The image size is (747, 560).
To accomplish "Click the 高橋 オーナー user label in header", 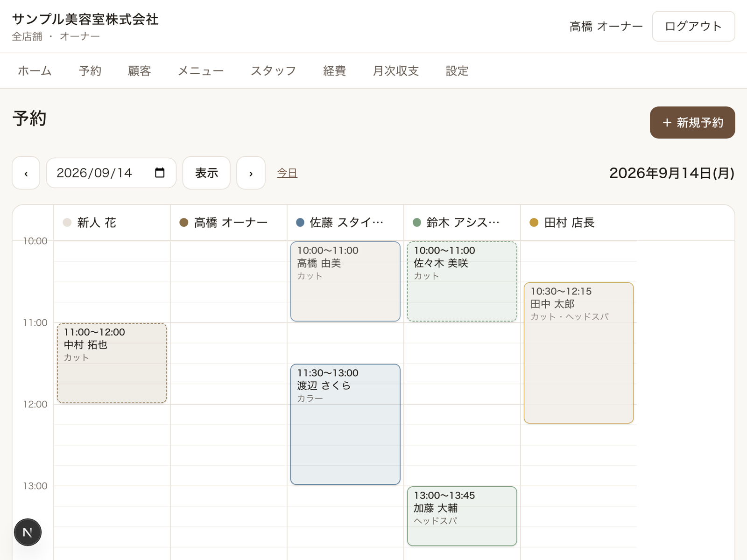I will click(x=606, y=27).
